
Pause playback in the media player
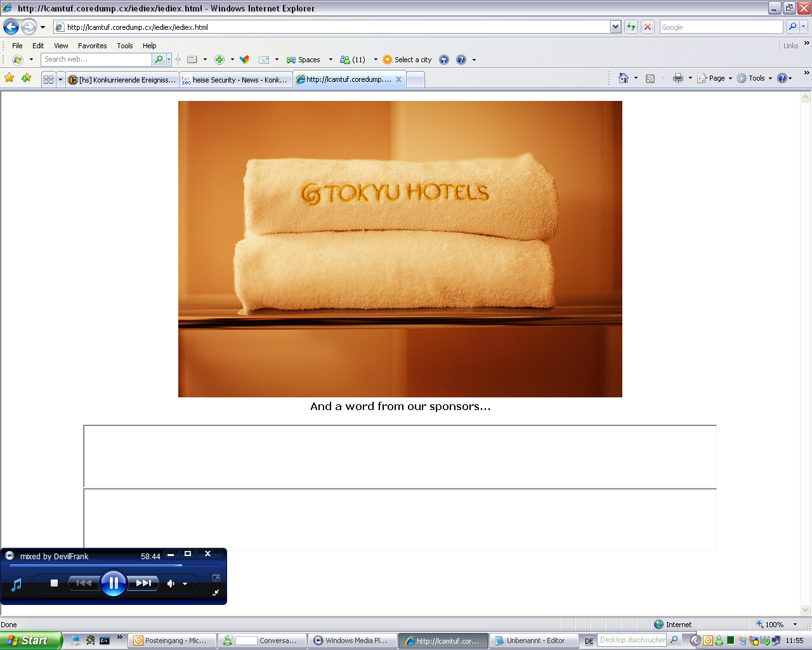tap(114, 583)
